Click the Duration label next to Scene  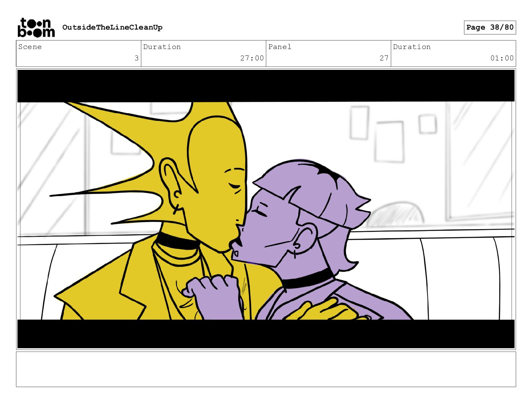[162, 47]
